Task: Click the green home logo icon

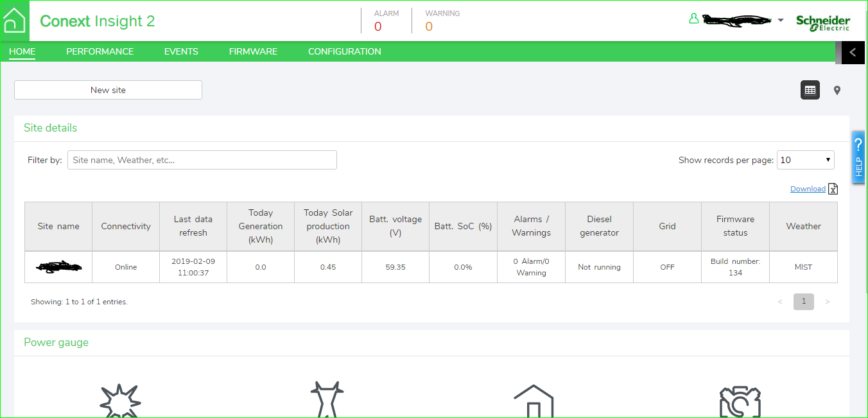Action: coord(15,21)
